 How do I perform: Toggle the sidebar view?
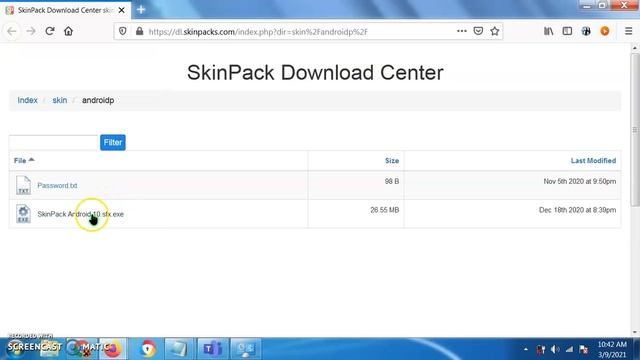tap(567, 31)
